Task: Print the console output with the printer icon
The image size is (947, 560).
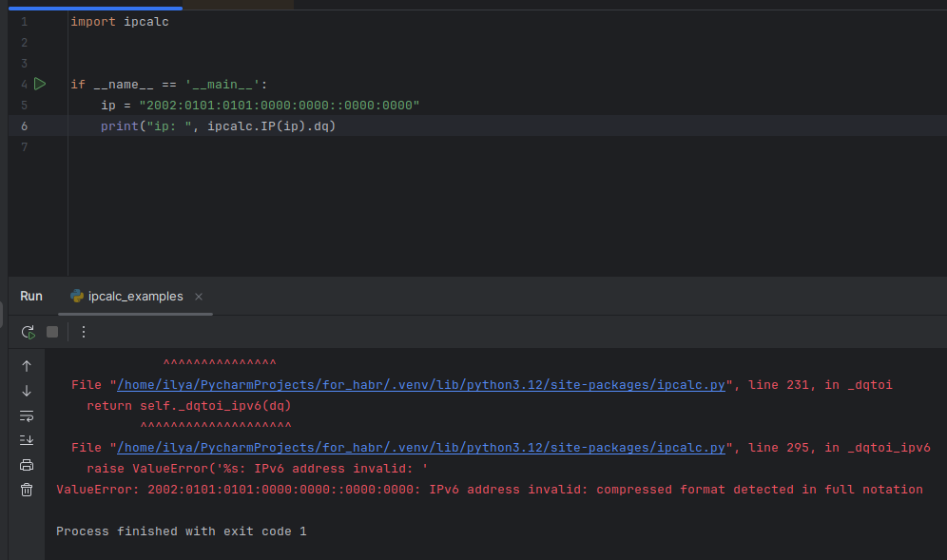Action: click(x=27, y=465)
